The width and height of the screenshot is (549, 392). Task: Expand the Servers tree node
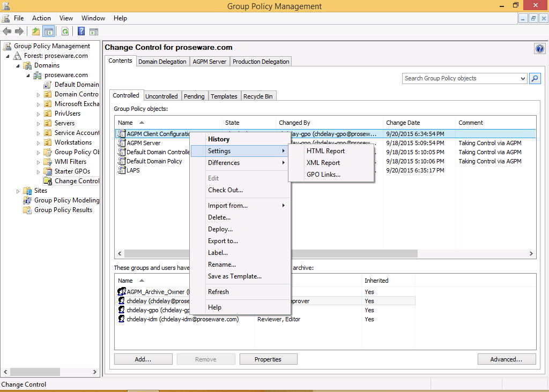[38, 123]
